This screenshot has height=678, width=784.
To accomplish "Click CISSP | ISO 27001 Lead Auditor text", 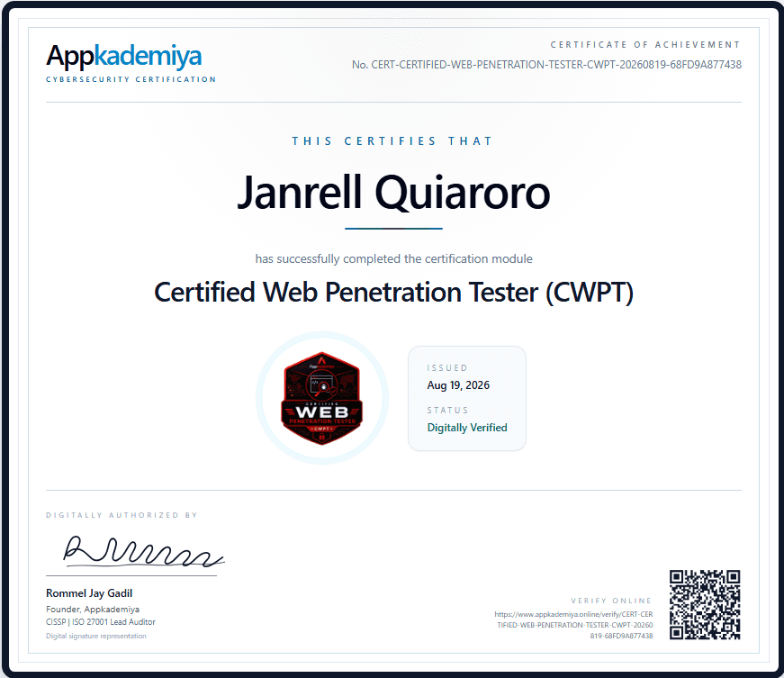I will (x=101, y=622).
